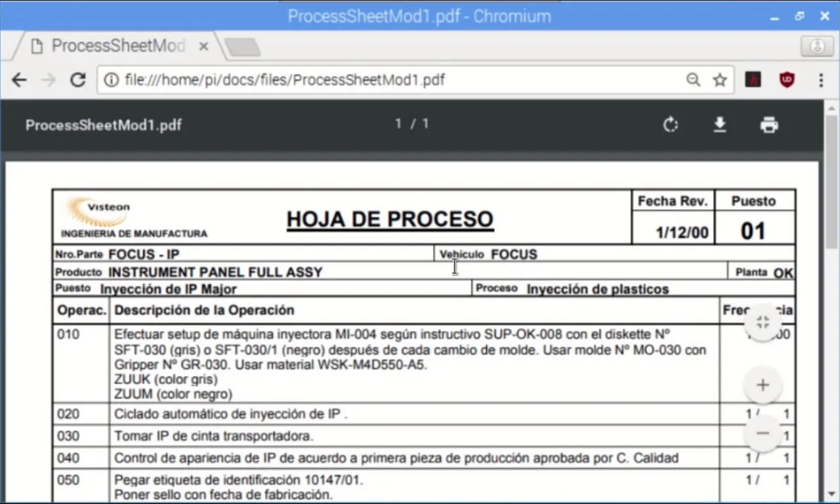
Task: Click the HOJA DE PROCESO heading
Action: pyautogui.click(x=390, y=219)
